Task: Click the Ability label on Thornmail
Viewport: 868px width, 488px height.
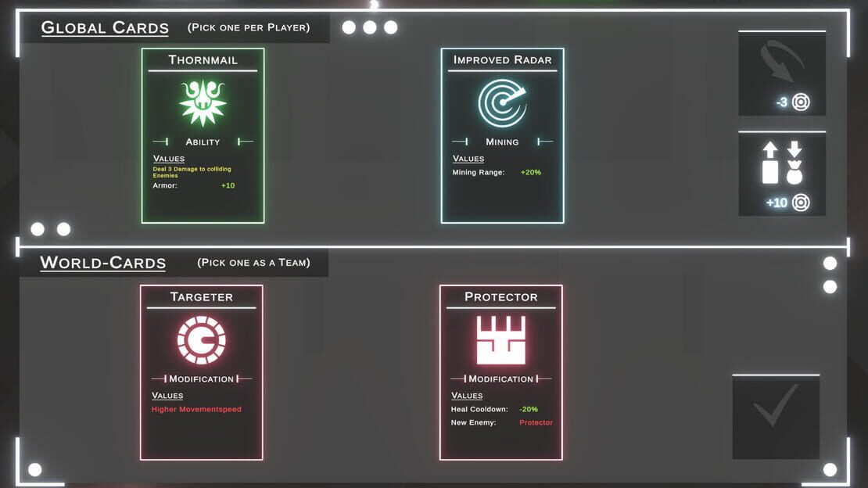Action: [x=203, y=142]
